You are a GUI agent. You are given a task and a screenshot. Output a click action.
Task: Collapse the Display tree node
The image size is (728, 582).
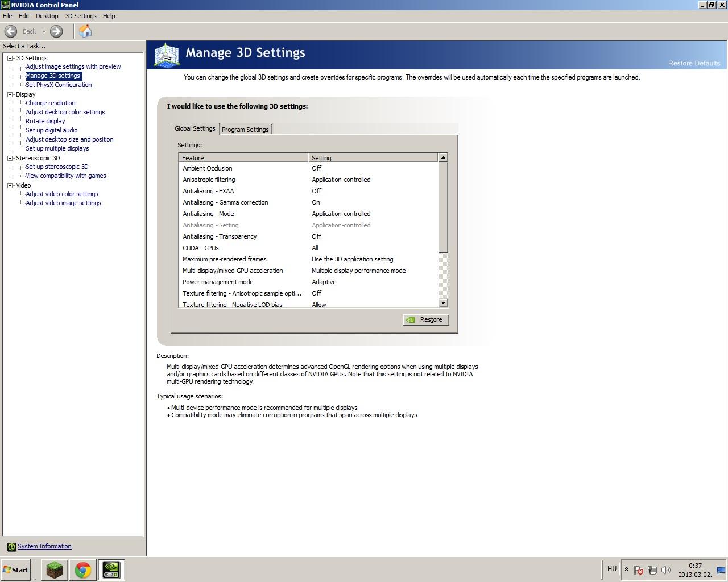pos(10,94)
